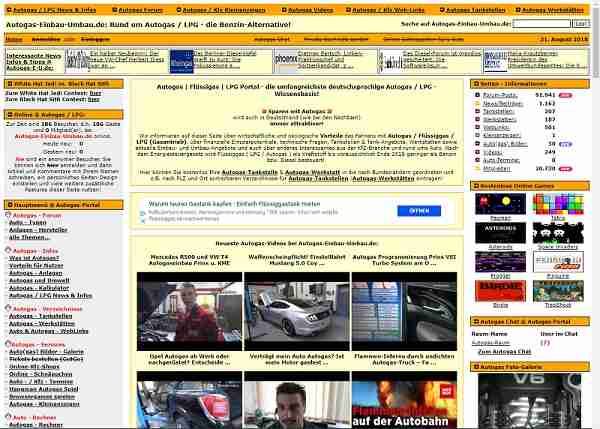Click the phoenix logo in news strip
This screenshot has width=600, height=429.
[x=286, y=60]
